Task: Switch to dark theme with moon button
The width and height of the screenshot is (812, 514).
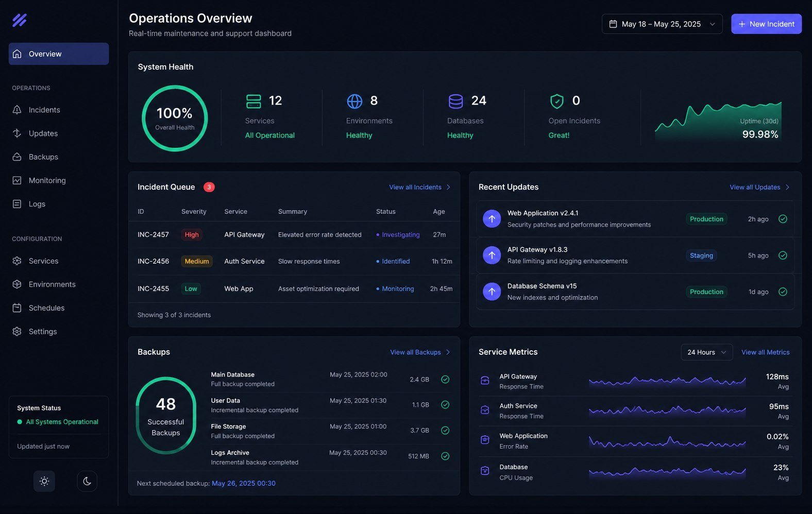Action: (x=87, y=481)
